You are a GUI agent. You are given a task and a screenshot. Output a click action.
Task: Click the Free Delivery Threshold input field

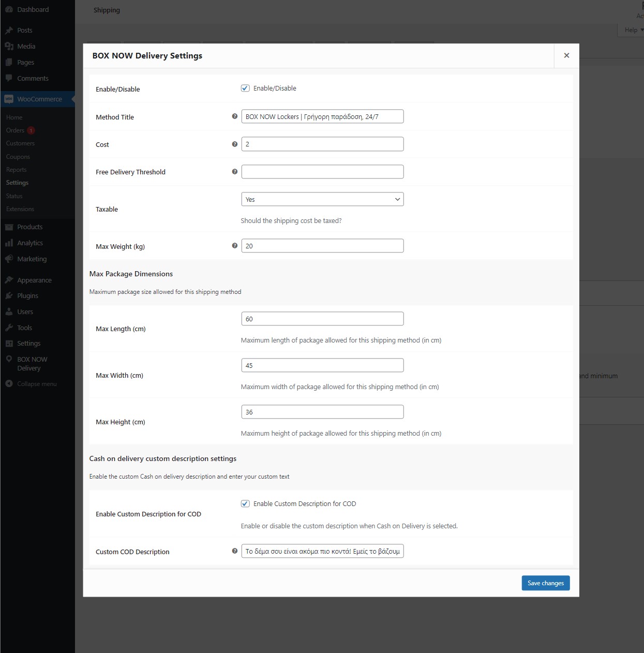322,172
